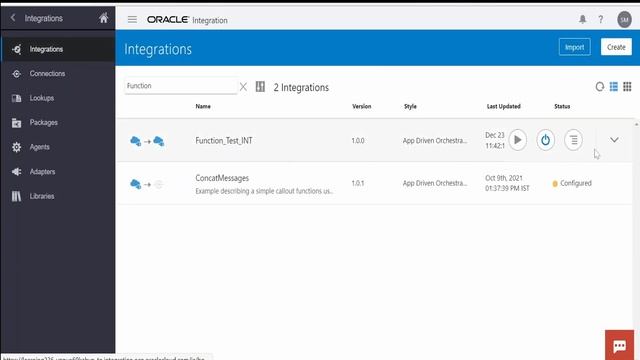Switch to grid view

click(x=627, y=87)
